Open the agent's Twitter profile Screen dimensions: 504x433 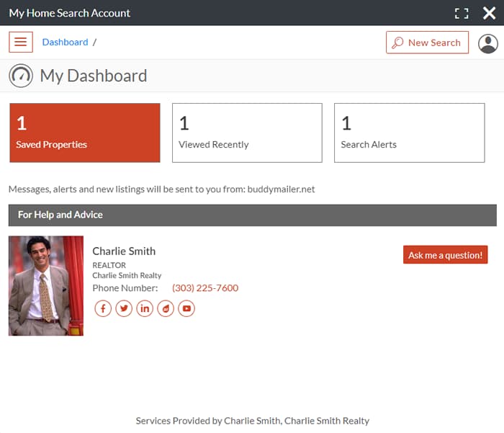click(124, 308)
